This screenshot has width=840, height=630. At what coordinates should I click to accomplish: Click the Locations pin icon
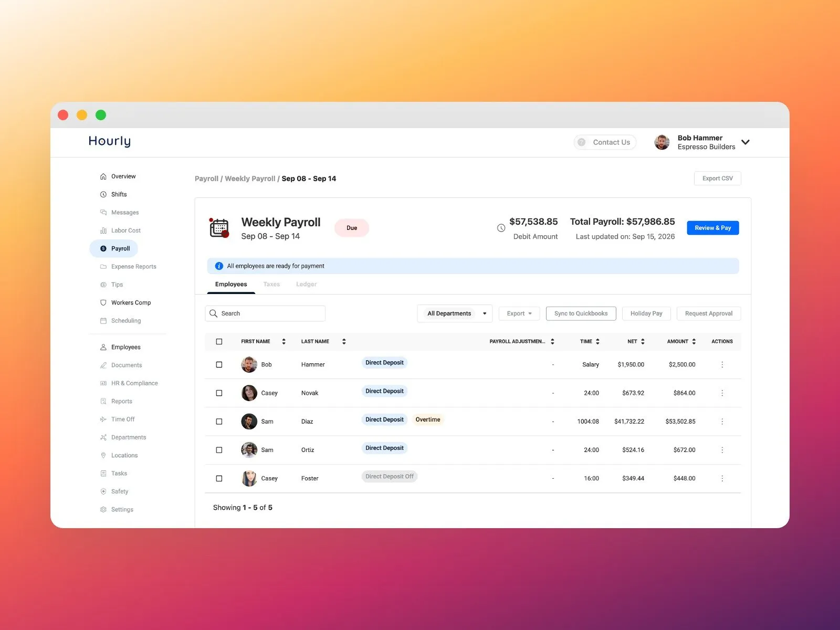(x=103, y=456)
